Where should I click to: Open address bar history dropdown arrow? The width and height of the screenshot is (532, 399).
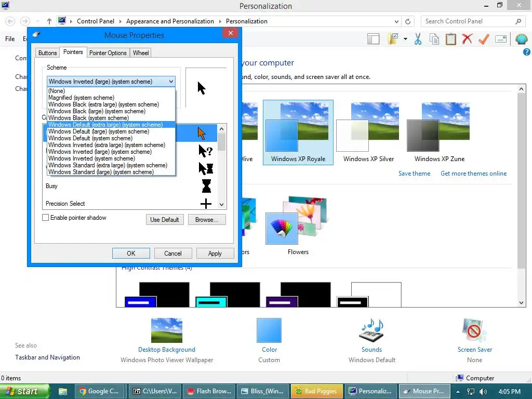coord(396,21)
